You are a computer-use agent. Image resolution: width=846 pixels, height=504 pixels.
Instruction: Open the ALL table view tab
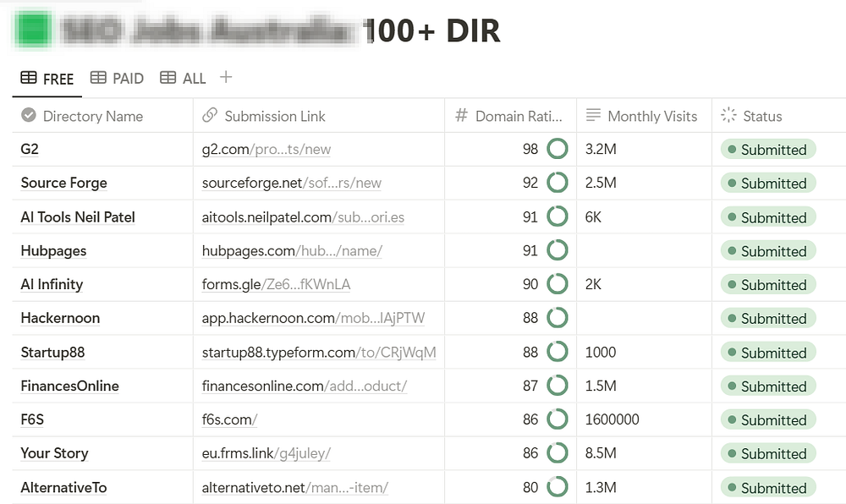183,79
